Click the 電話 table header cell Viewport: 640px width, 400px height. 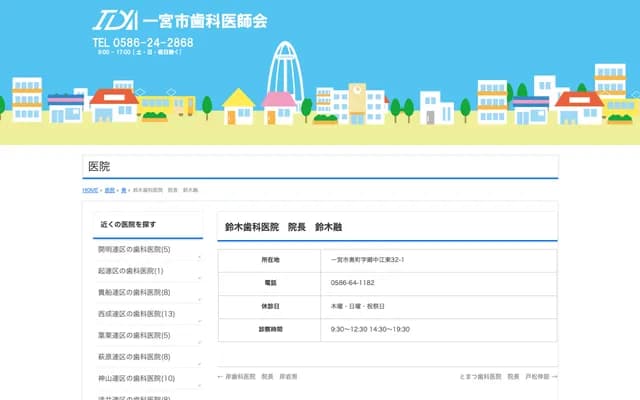click(270, 283)
